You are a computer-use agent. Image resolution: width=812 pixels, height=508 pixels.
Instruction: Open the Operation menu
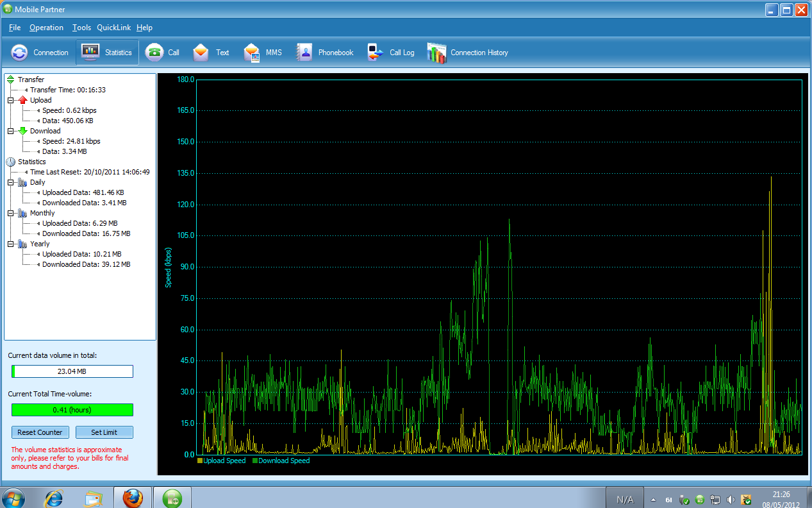(46, 28)
